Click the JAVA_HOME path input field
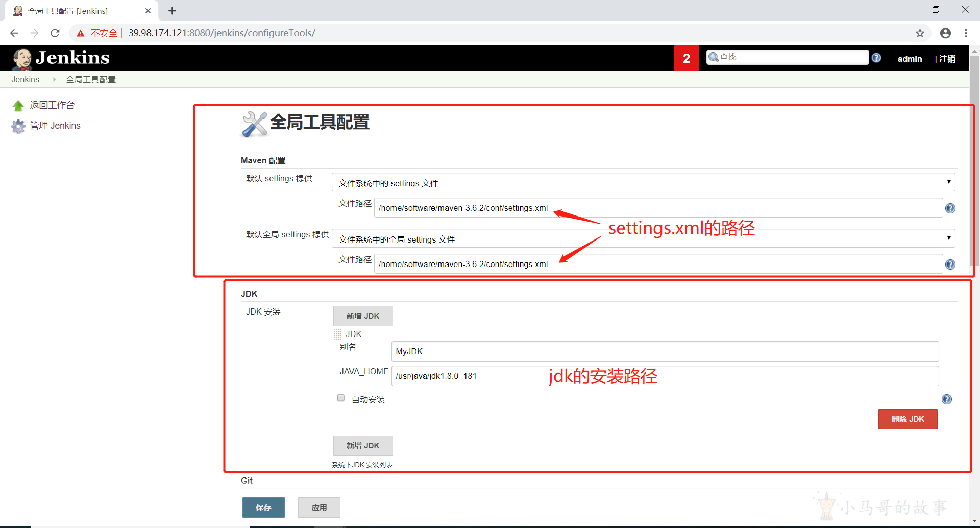The height and width of the screenshot is (528, 980). (x=665, y=376)
